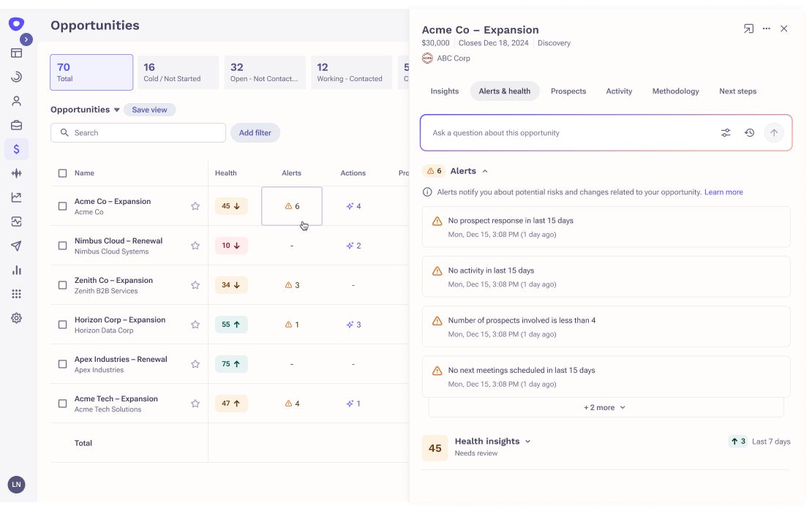The height and width of the screenshot is (511, 812).
Task: Expand the +2 more alerts
Action: click(x=604, y=407)
